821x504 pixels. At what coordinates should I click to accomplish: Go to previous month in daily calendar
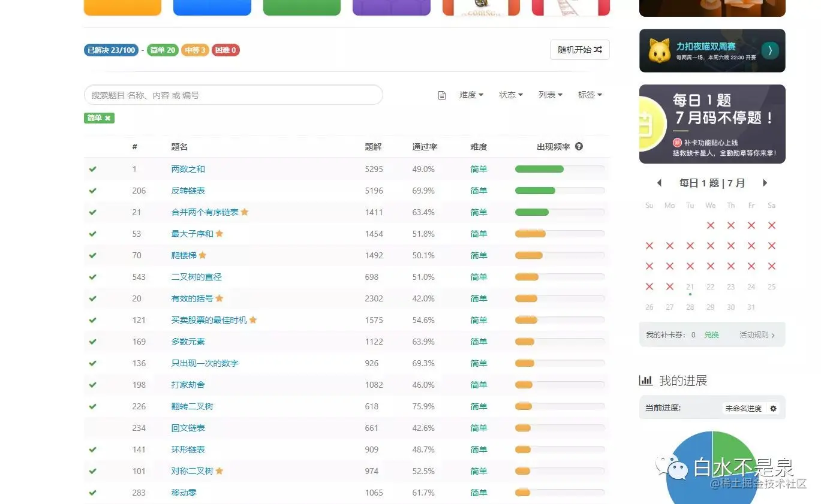pos(659,183)
